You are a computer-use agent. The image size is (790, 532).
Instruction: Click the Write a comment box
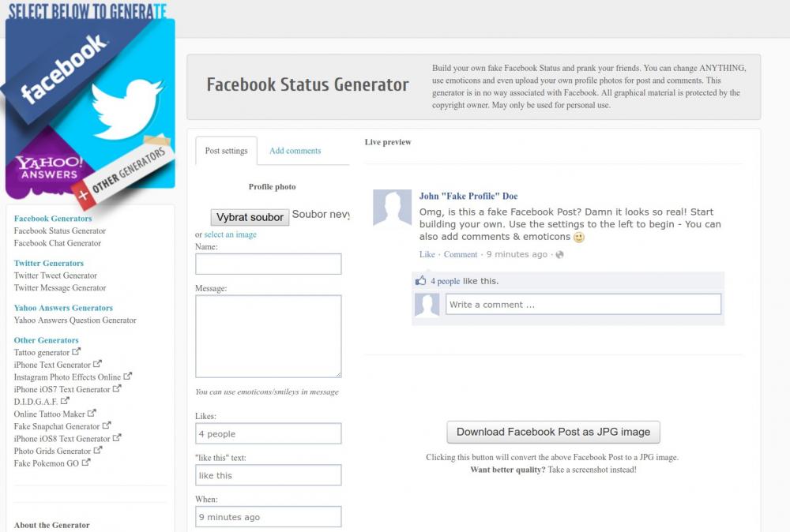click(583, 305)
